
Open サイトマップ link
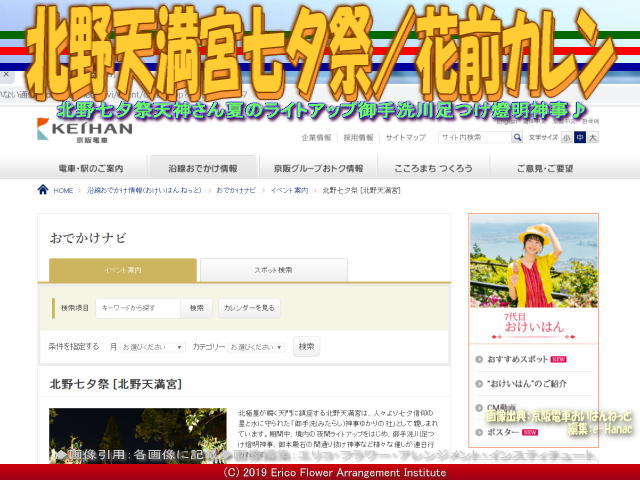(x=406, y=138)
